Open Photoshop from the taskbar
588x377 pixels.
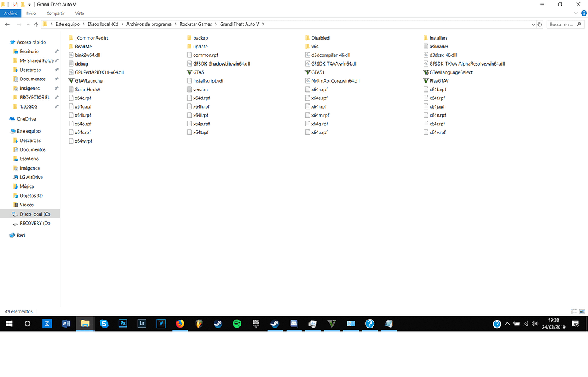(123, 324)
